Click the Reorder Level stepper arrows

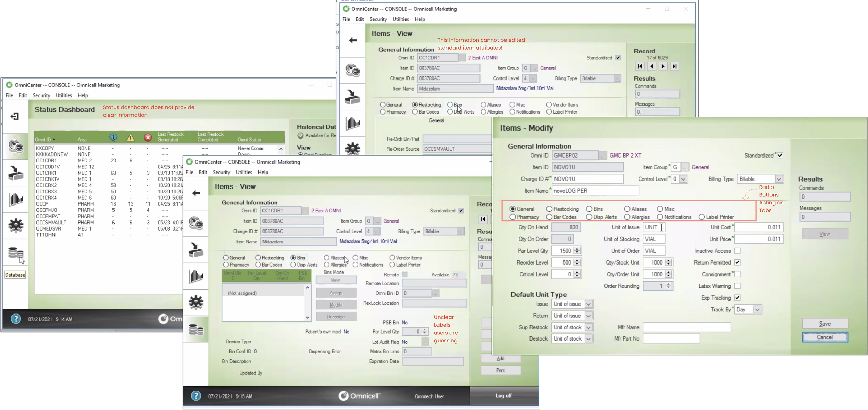coord(577,262)
